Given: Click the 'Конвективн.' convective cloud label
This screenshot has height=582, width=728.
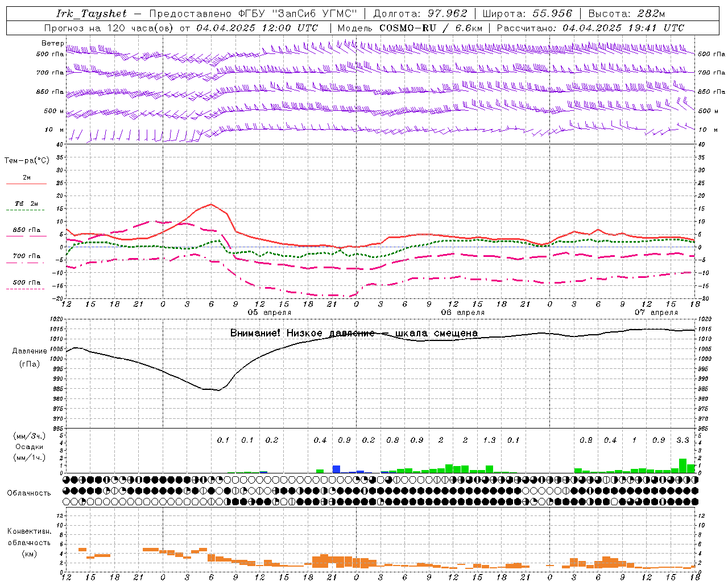Looking at the screenshot, I should pyautogui.click(x=29, y=531).
